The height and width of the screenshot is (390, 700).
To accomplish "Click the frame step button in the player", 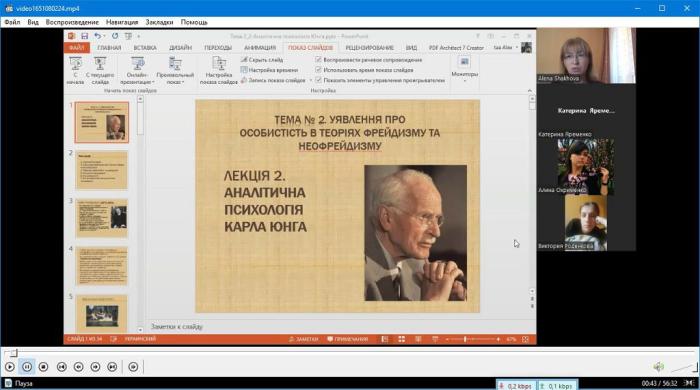I will [133, 367].
